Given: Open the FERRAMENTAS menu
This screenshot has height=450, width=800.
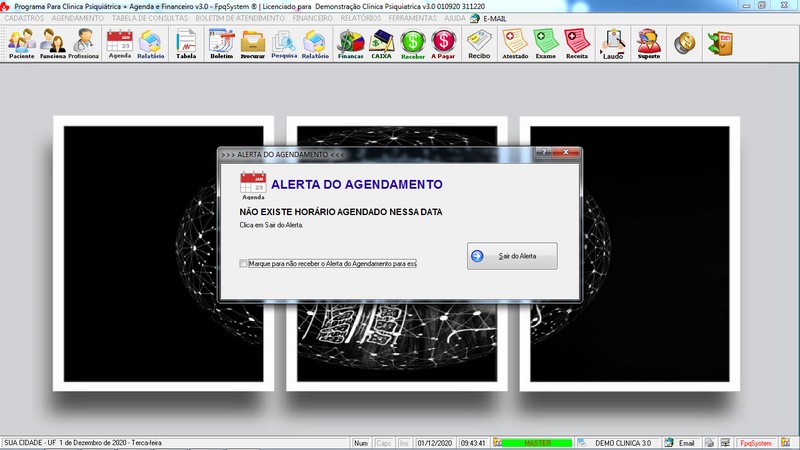Looking at the screenshot, I should pos(412,18).
